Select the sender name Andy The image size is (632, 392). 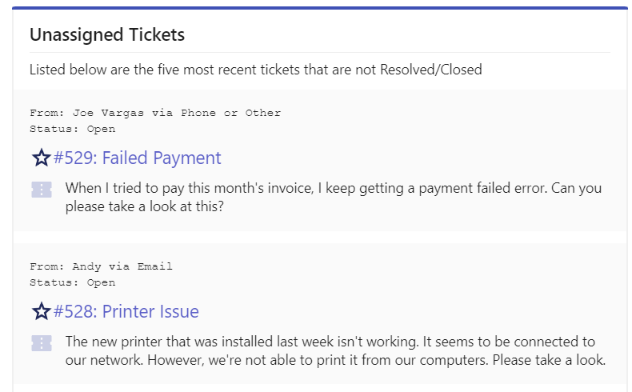[x=87, y=266]
